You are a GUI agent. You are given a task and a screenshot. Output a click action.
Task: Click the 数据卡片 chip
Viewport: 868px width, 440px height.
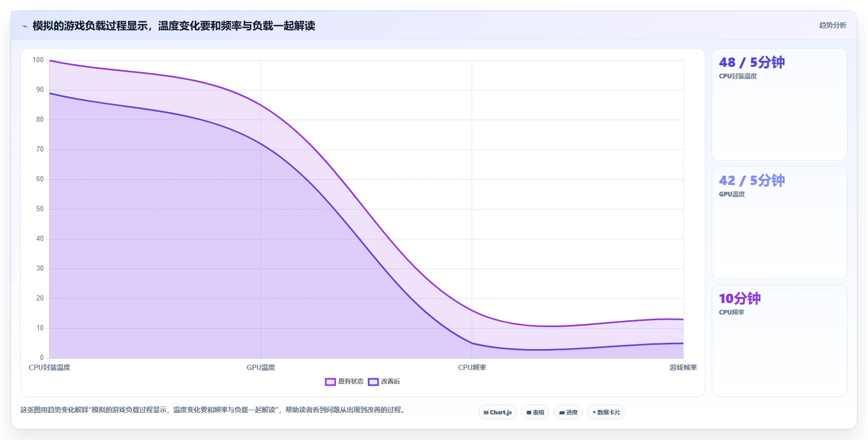pyautogui.click(x=607, y=412)
